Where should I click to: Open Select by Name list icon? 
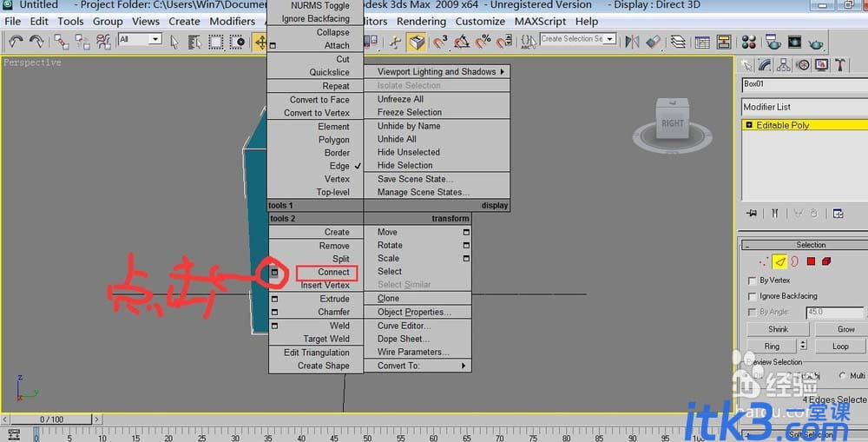click(194, 42)
